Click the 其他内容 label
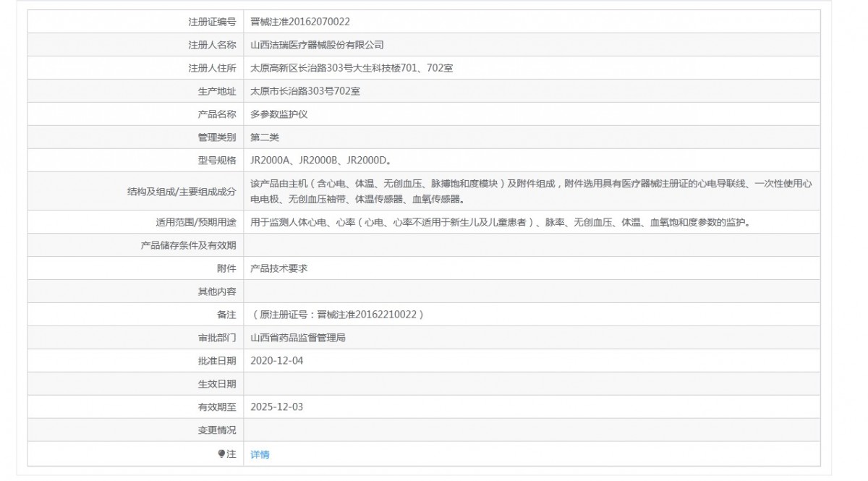Screen dimensions: 868x481 [217, 291]
